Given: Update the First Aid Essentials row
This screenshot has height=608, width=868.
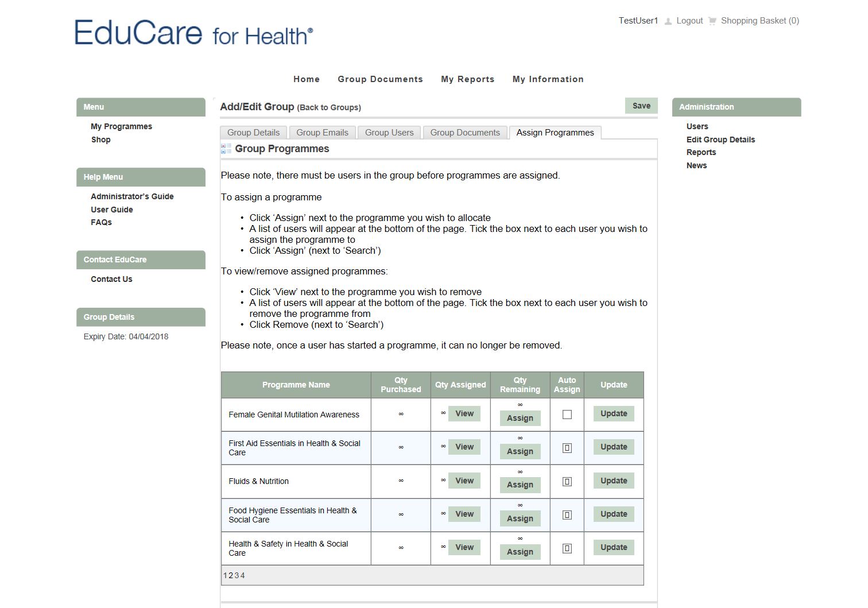Looking at the screenshot, I should pos(614,447).
